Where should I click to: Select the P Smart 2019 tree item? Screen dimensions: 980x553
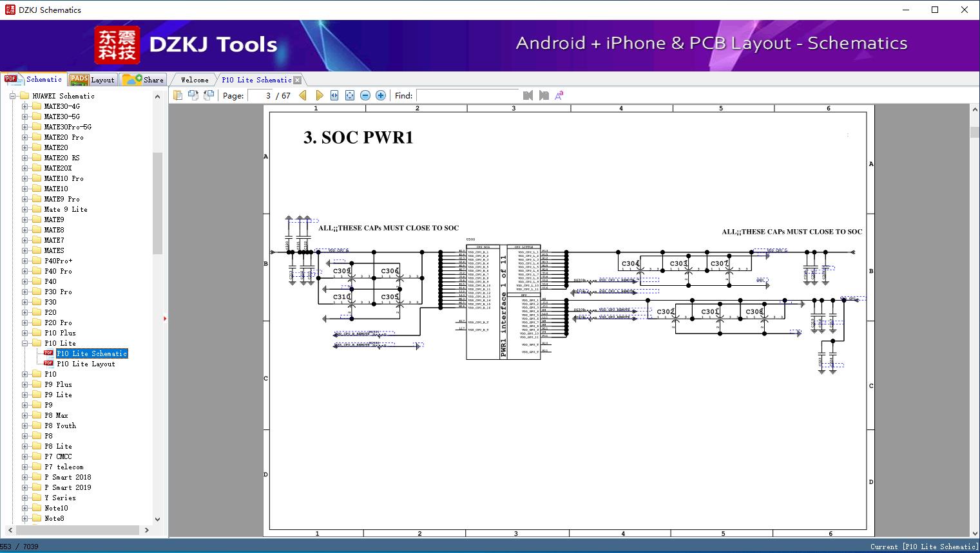(68, 487)
